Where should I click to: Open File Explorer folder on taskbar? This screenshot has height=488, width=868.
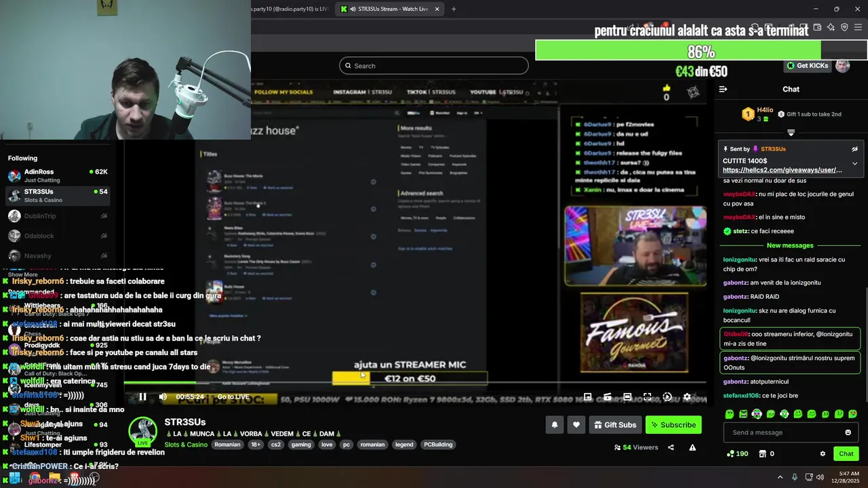click(x=55, y=477)
